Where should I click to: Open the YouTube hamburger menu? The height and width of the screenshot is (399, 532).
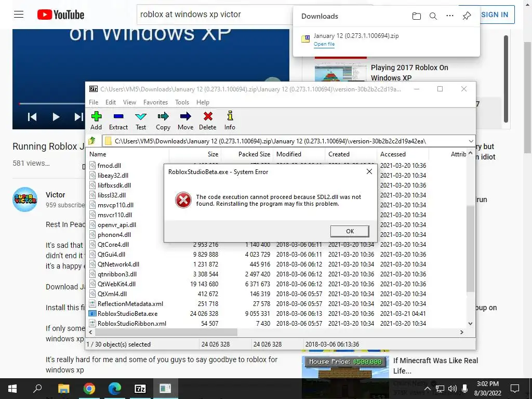pyautogui.click(x=19, y=14)
